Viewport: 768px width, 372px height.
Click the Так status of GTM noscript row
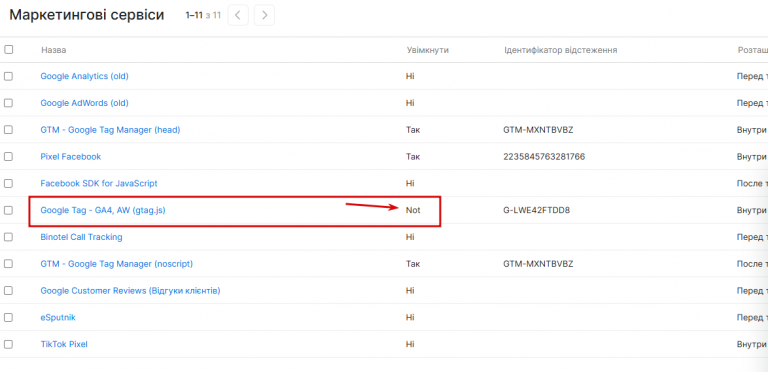pyautogui.click(x=413, y=264)
